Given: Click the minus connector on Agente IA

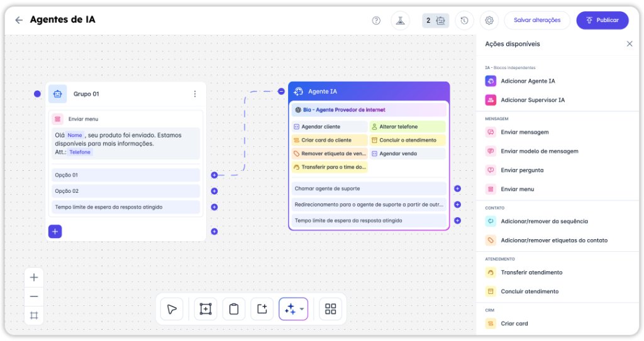Looking at the screenshot, I should 281,92.
